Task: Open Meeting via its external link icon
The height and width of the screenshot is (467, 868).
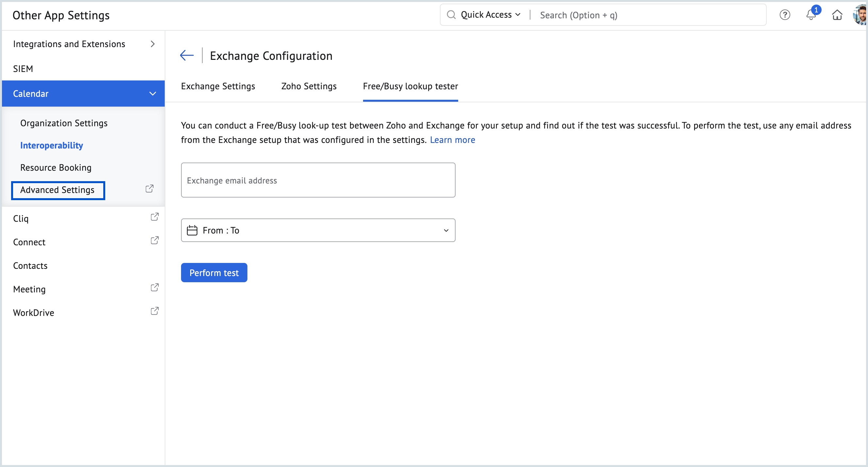Action: (155, 287)
